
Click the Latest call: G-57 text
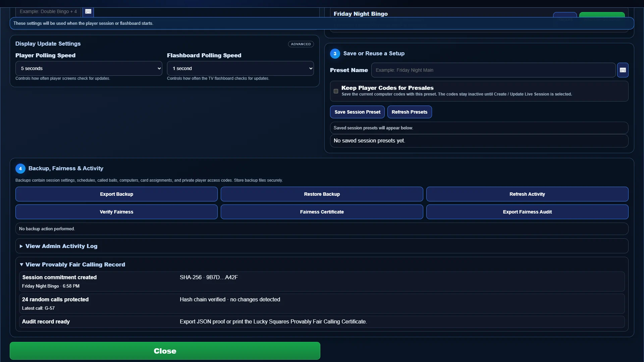point(38,308)
